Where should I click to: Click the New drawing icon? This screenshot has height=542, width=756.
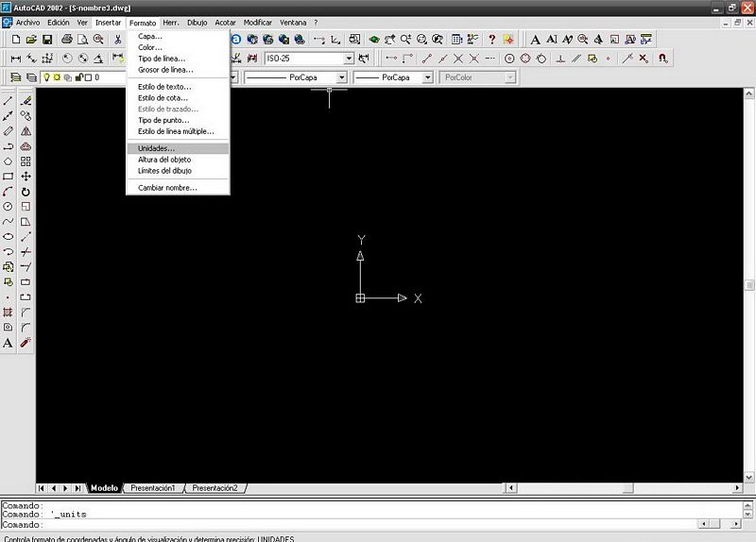coord(16,40)
